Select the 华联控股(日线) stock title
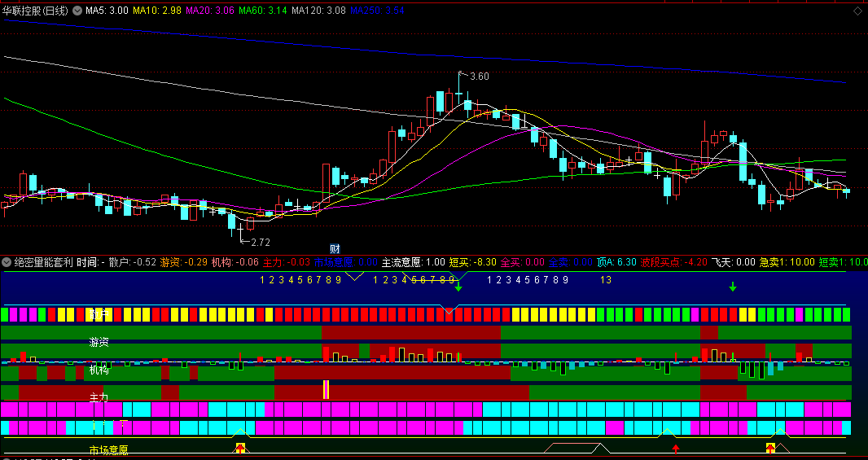868x460 pixels. (36, 11)
